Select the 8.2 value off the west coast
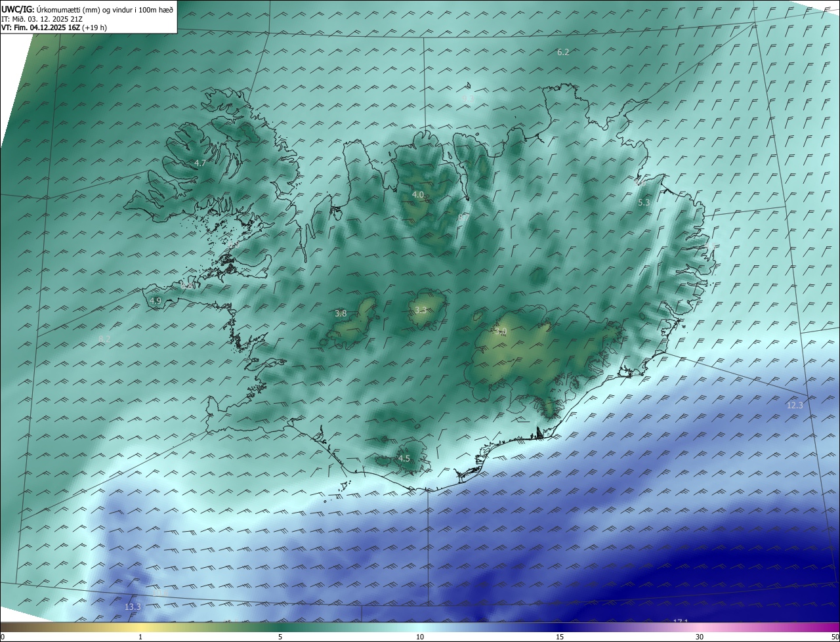This screenshot has height=642, width=840. (104, 339)
